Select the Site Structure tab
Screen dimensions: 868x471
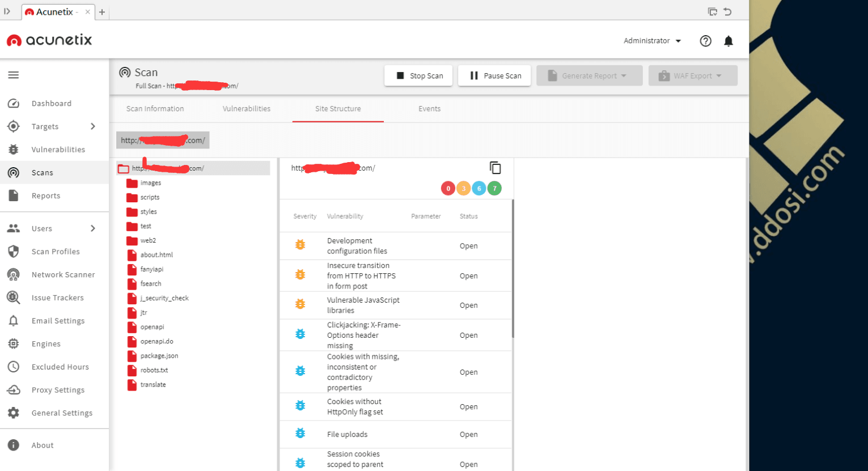pos(338,109)
